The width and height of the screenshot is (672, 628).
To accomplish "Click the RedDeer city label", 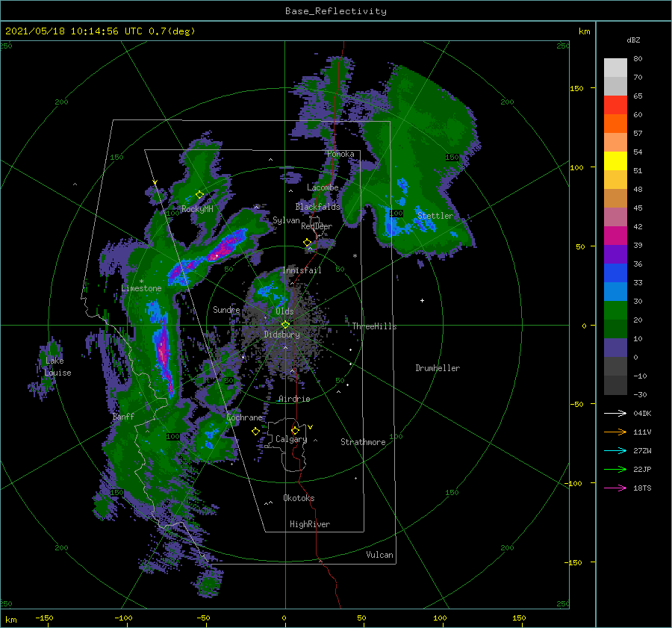I will tap(317, 226).
